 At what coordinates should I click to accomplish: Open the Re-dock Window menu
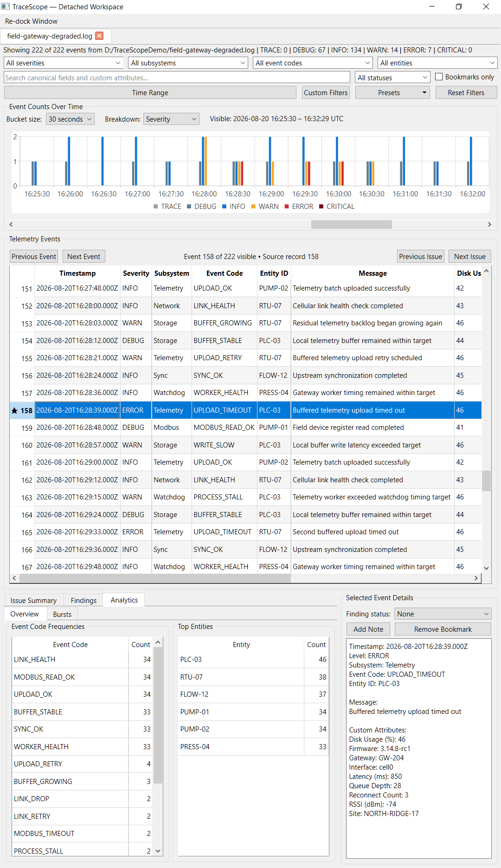[31, 21]
